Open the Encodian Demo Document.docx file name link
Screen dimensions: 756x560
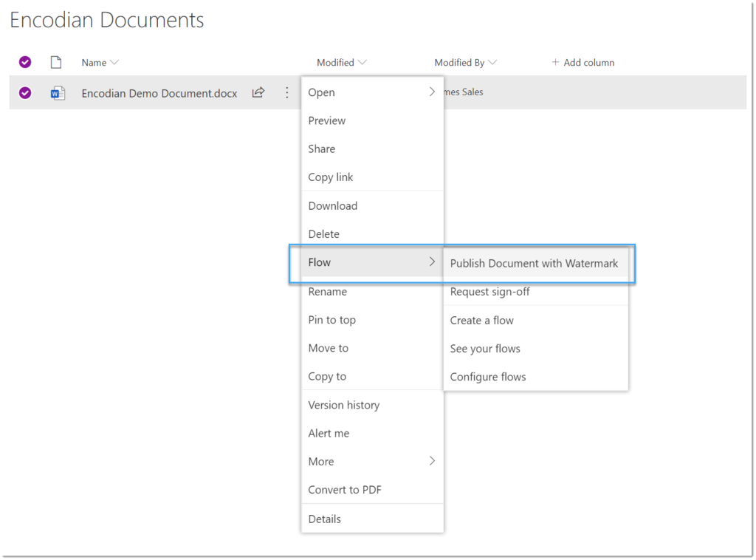click(159, 93)
